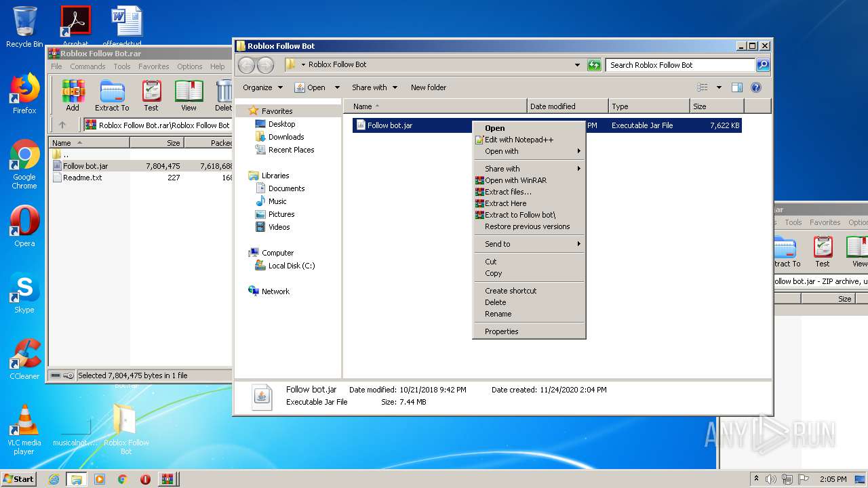The image size is (868, 488).
Task: Open Skype desktop shortcut
Action: click(24, 293)
